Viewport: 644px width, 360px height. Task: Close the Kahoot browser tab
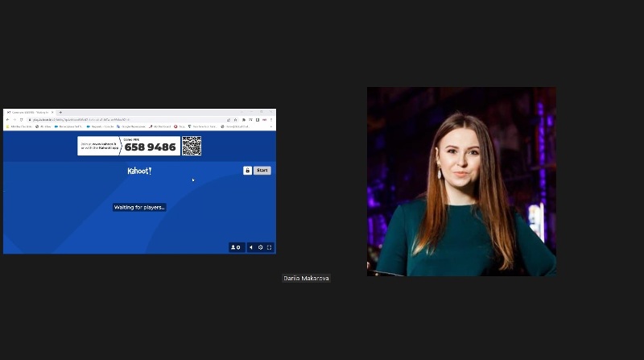pyautogui.click(x=52, y=112)
